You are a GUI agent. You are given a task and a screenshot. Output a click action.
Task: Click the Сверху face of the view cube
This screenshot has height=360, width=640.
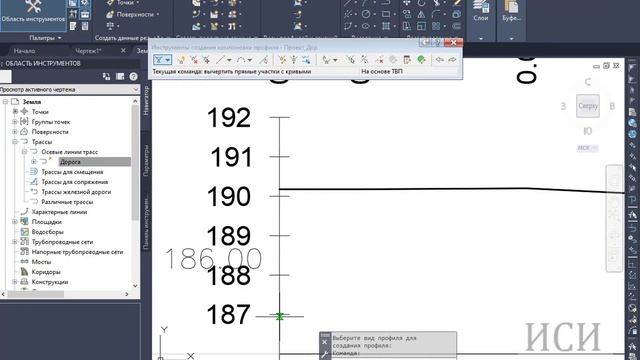[588, 106]
